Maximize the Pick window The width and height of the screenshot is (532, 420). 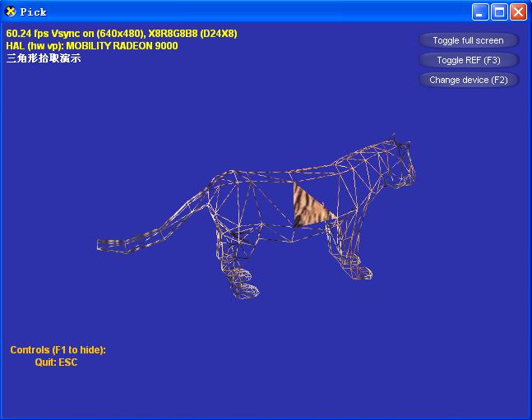tap(499, 12)
